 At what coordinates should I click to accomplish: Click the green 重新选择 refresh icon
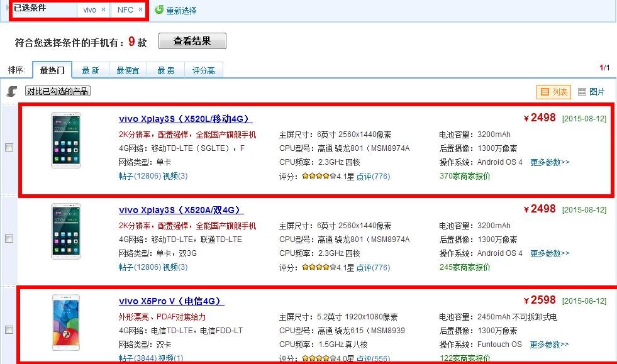tap(159, 10)
